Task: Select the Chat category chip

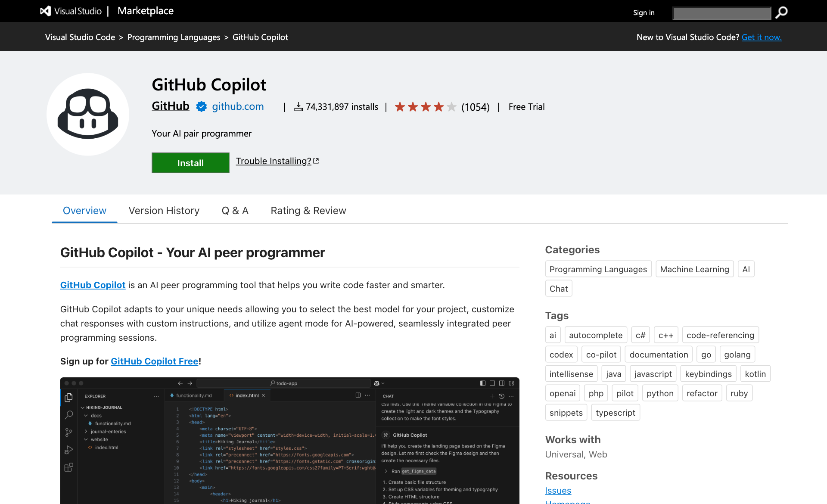Action: click(x=559, y=289)
